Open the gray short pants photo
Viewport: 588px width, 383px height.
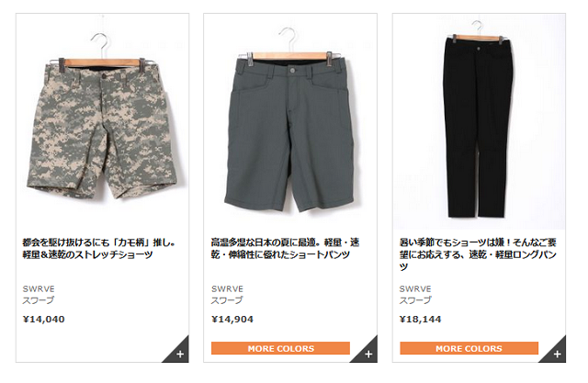290,122
